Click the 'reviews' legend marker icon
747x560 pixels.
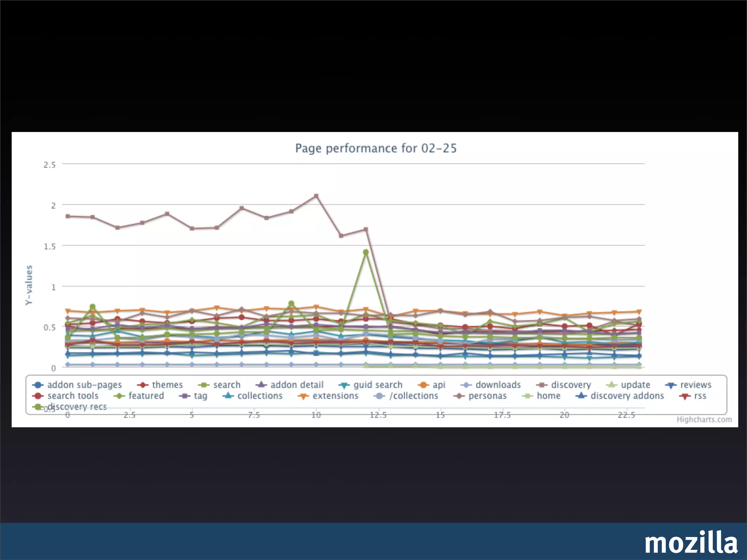click(670, 385)
